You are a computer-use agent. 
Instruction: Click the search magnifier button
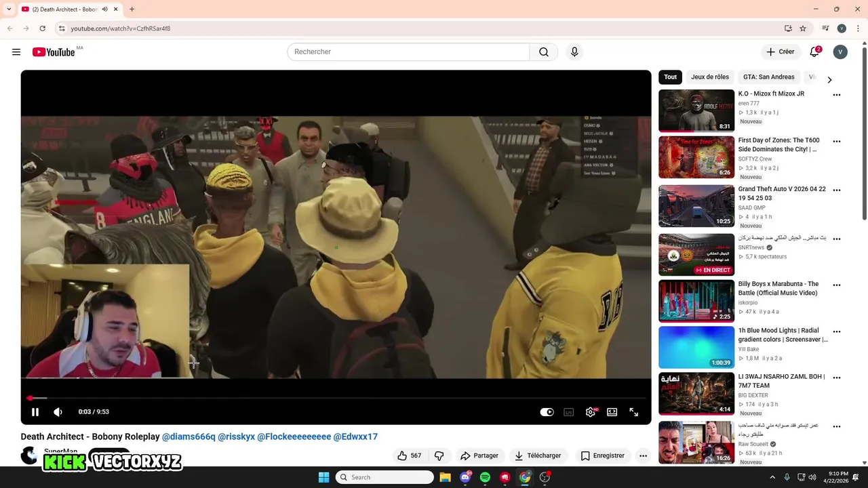[x=544, y=52]
